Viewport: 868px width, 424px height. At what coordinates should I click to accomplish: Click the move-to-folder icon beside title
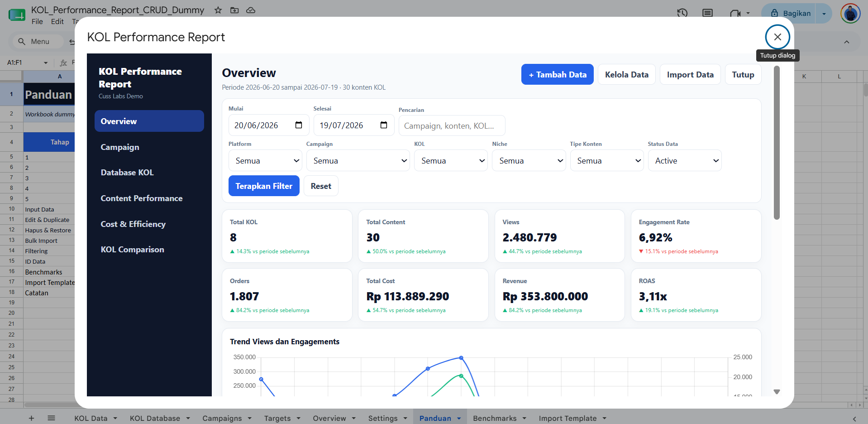pyautogui.click(x=234, y=10)
